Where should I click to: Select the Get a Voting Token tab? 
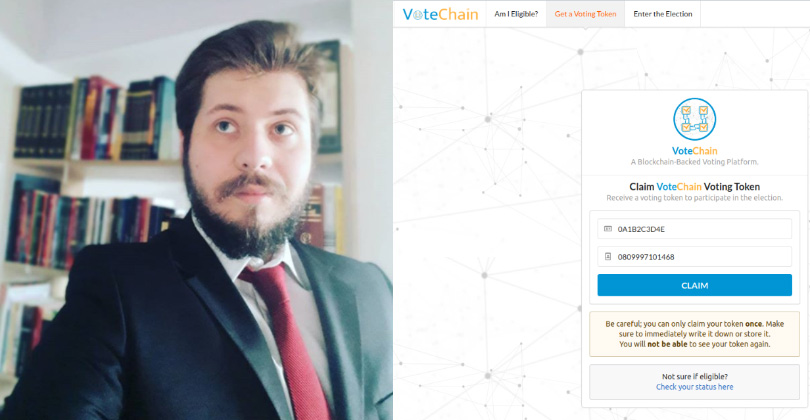(585, 14)
